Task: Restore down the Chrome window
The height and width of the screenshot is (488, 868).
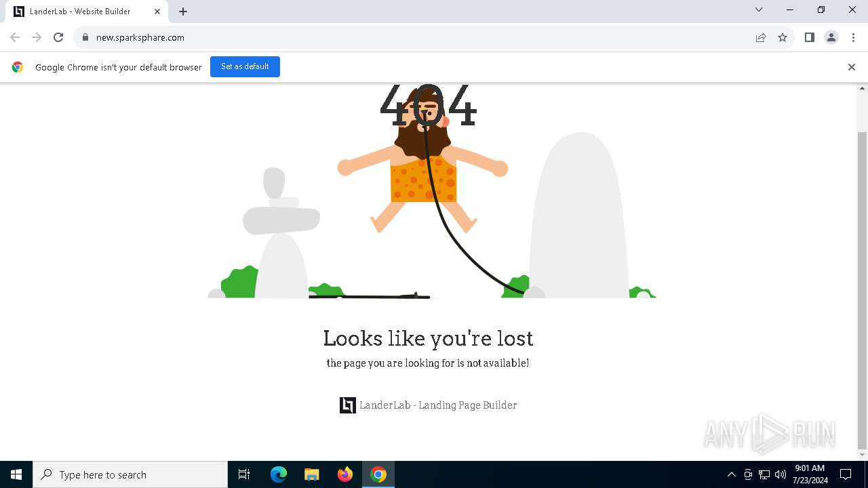Action: tap(821, 9)
